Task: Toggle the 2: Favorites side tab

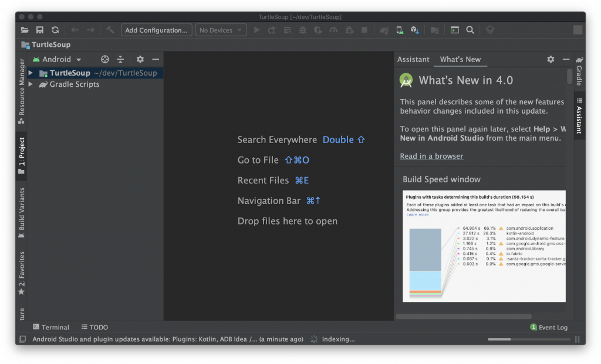Action: coord(22,273)
